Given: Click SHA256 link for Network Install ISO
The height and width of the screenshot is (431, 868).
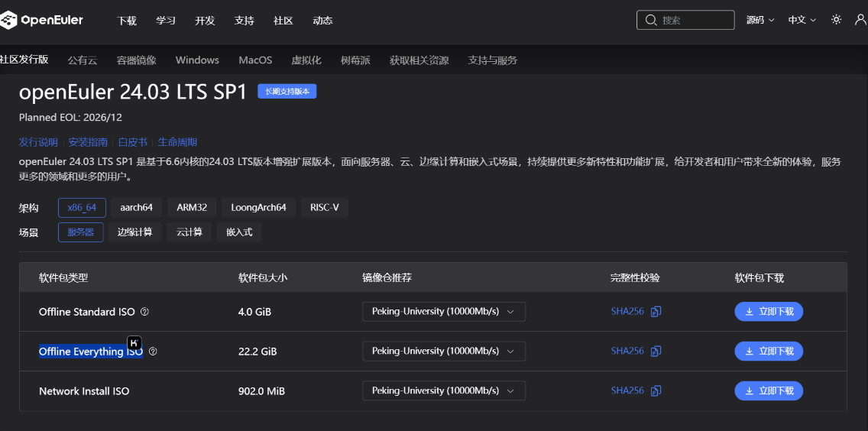Looking at the screenshot, I should [627, 390].
